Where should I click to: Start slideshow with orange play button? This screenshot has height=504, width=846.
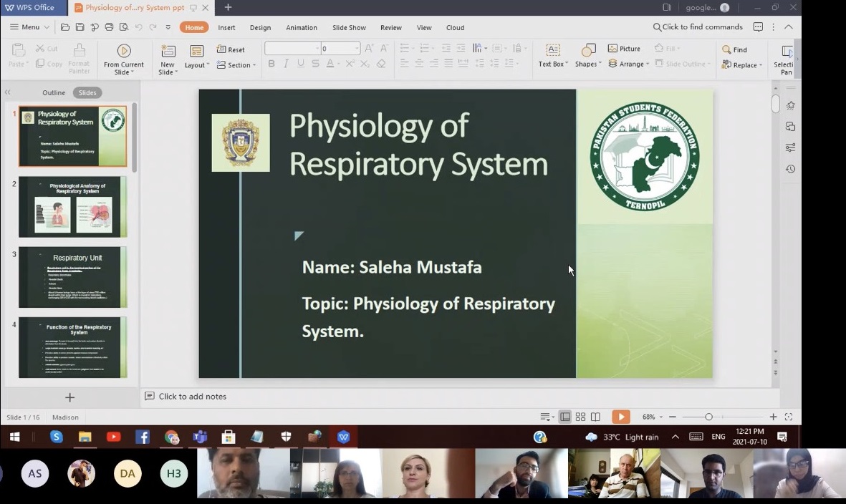(x=620, y=417)
